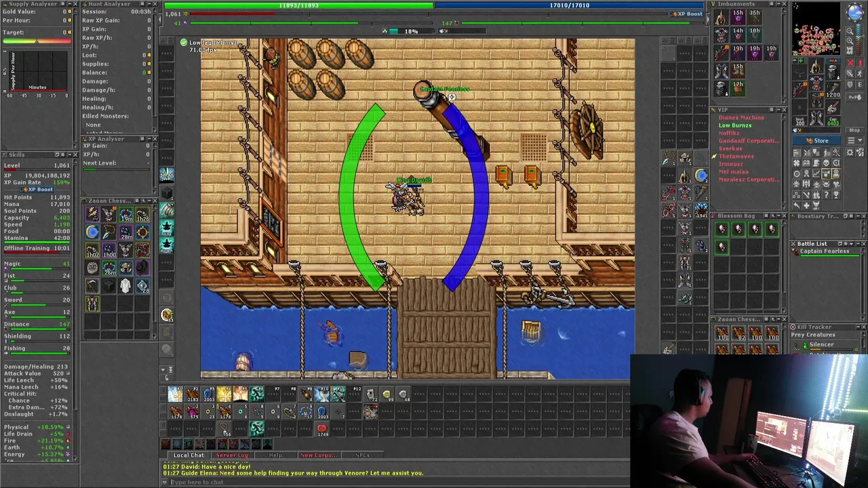This screenshot has height=488, width=868.
Task: Select Low Burnzs in VIP list
Action: [x=735, y=125]
